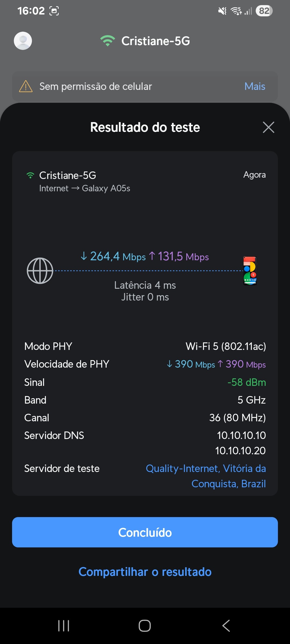
Task: Tap the -58 dBm signal value
Action: (x=247, y=382)
